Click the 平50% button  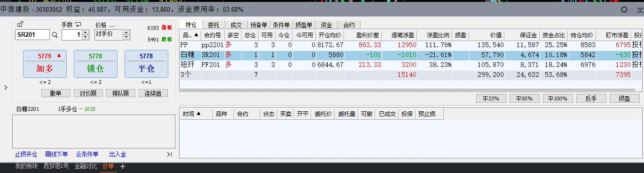[x=524, y=99]
